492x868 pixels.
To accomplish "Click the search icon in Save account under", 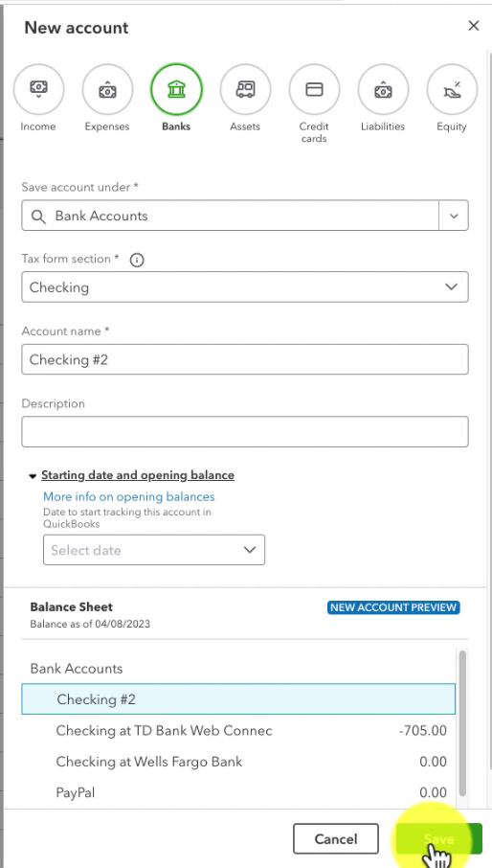I will pos(38,216).
